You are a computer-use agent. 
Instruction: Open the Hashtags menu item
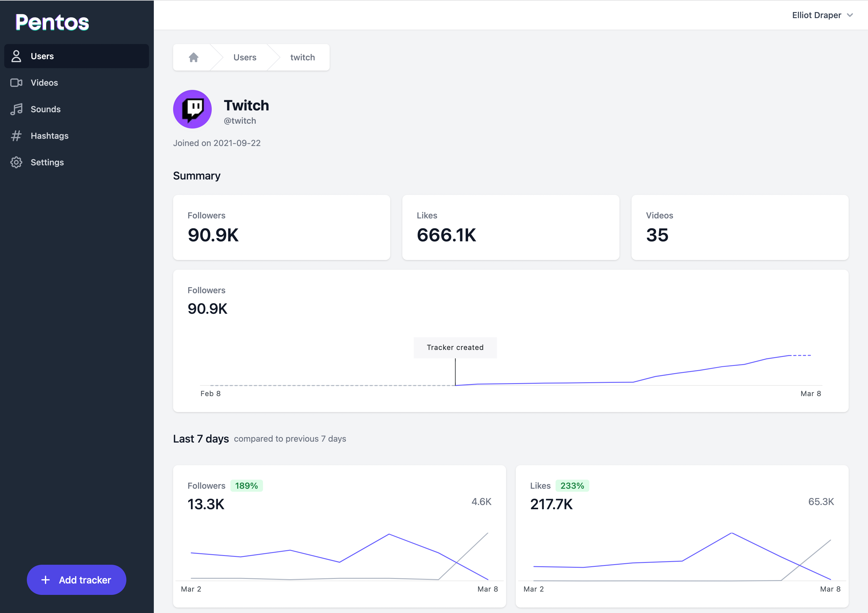[76, 136]
